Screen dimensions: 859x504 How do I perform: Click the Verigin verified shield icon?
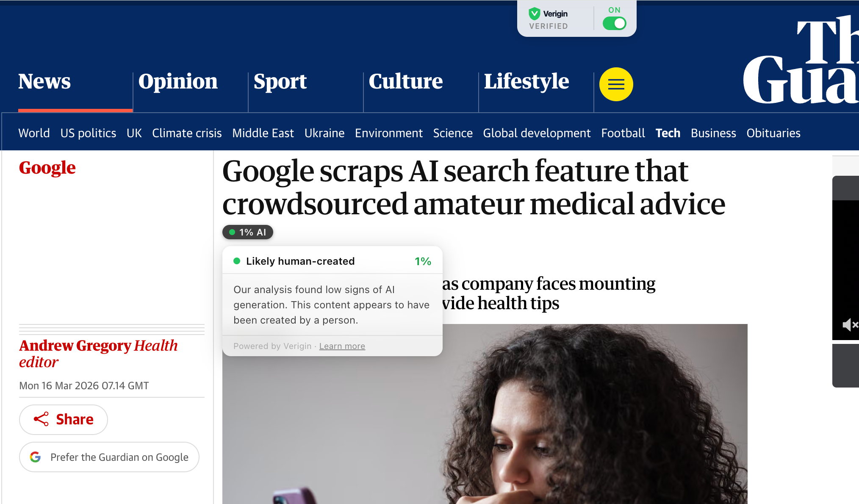pyautogui.click(x=535, y=14)
